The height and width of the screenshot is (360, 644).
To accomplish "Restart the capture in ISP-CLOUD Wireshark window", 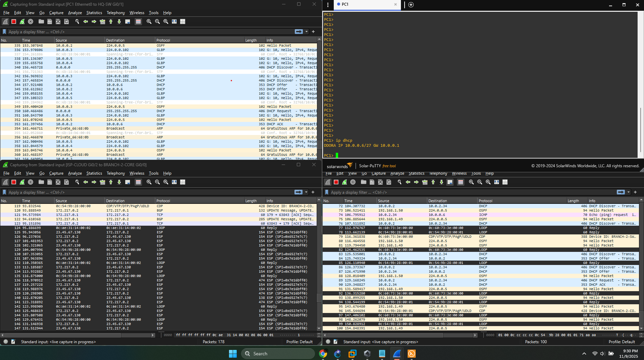I will click(22, 182).
